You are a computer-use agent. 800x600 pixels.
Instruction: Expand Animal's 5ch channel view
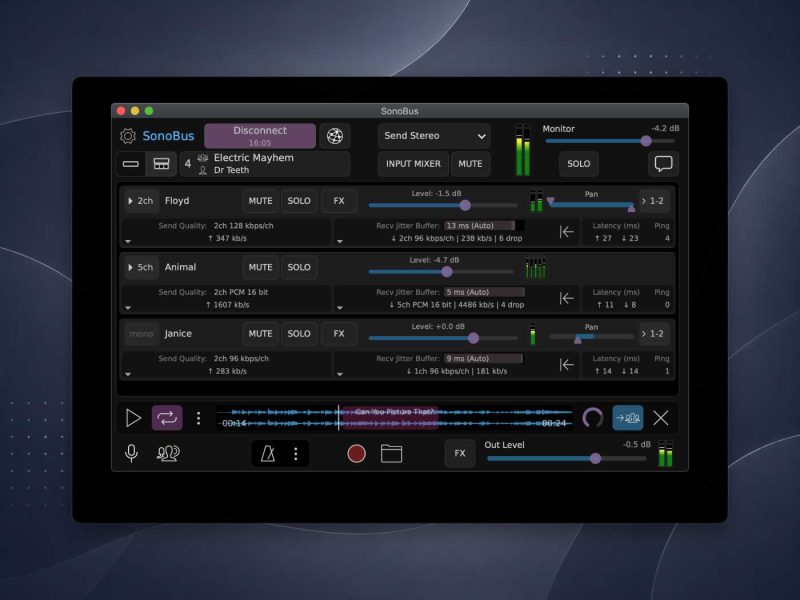pos(141,267)
